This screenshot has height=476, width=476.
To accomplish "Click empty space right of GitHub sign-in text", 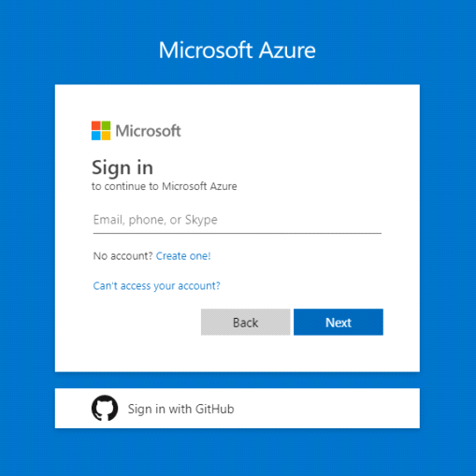I will coord(325,409).
